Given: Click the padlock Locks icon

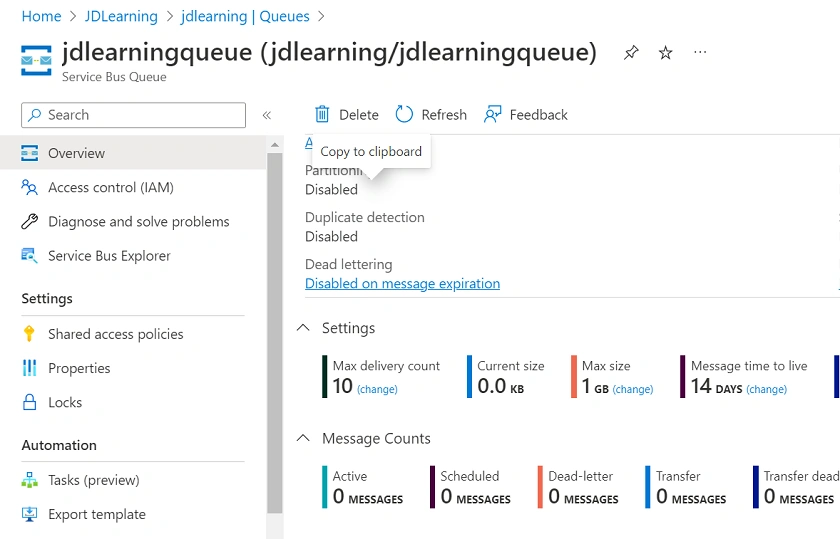Looking at the screenshot, I should pos(29,402).
